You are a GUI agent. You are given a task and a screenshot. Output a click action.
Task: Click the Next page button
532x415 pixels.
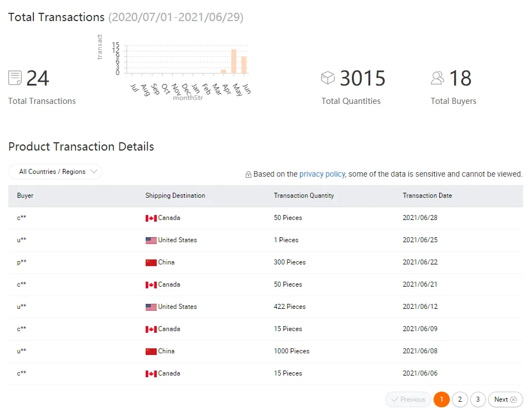(505, 399)
